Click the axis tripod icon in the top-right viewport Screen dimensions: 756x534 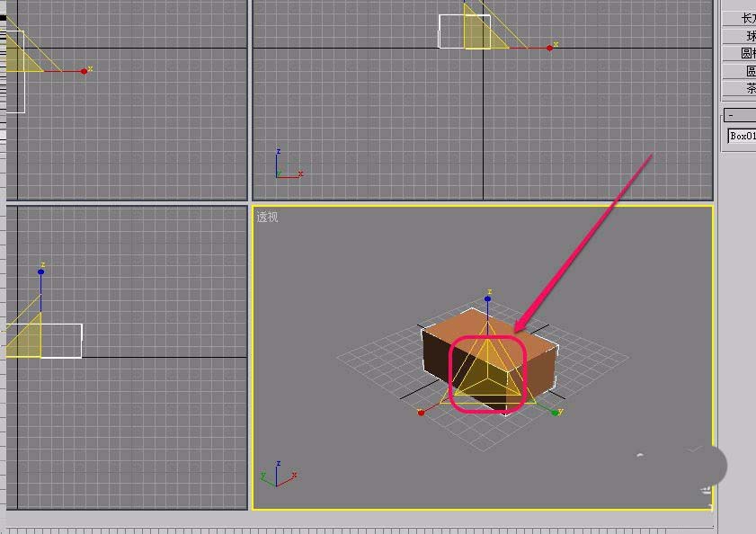pos(286,167)
